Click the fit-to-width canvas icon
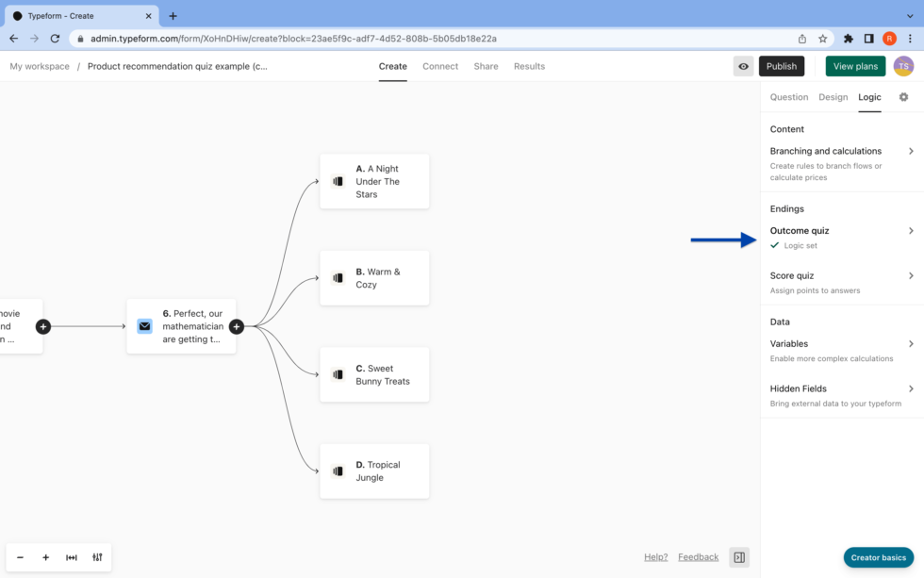 click(x=72, y=557)
